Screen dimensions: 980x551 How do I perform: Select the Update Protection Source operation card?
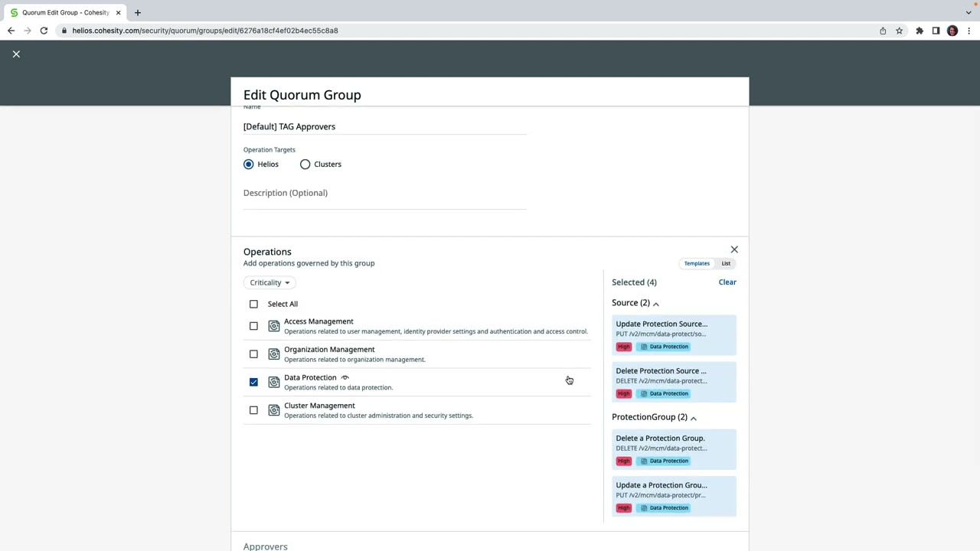674,335
